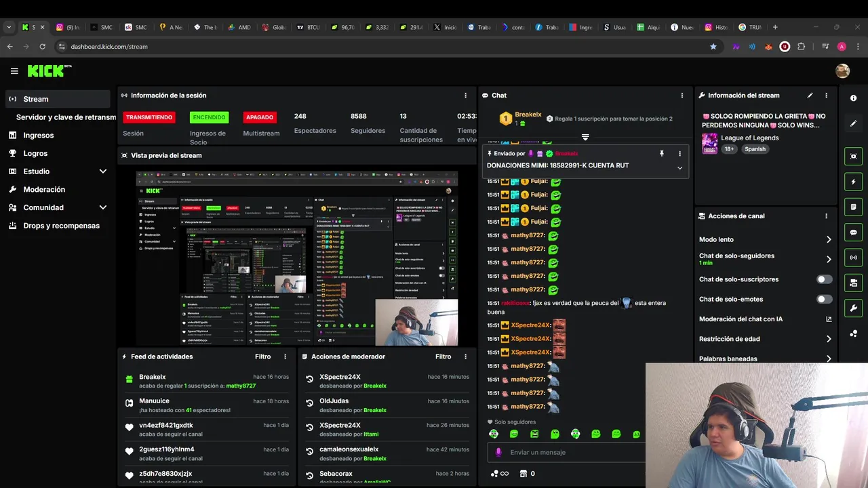Click the pencil icon in right sidebar
The width and height of the screenshot is (868, 488).
point(853,123)
